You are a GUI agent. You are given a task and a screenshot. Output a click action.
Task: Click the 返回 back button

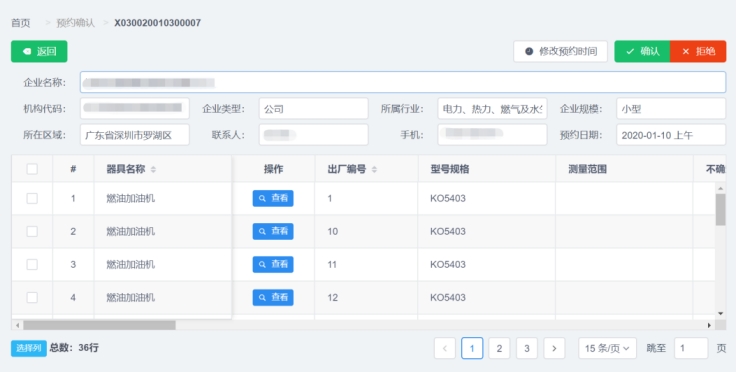click(x=39, y=51)
